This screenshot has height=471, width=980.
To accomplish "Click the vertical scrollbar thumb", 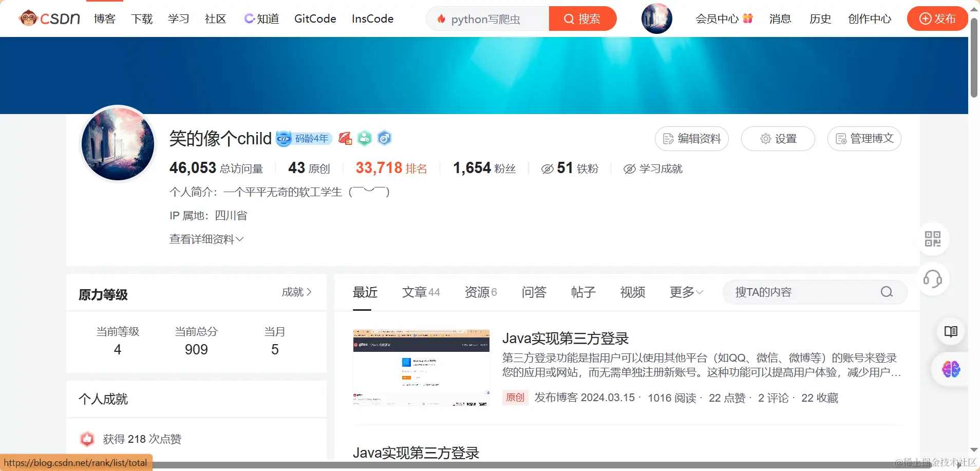I will [974, 58].
